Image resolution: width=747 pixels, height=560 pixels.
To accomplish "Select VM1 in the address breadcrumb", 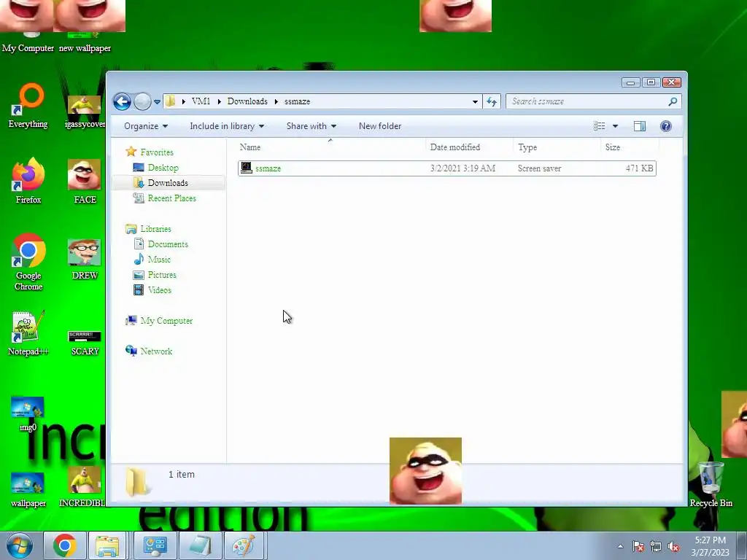I will tap(201, 101).
